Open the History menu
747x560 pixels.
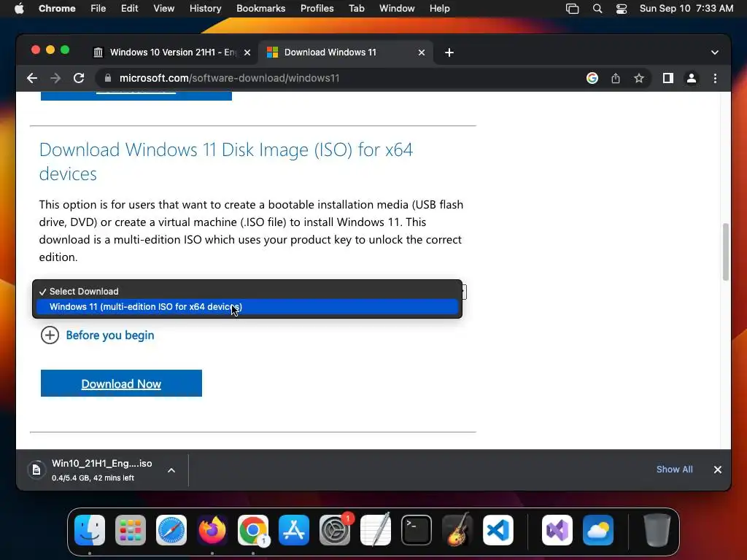click(205, 9)
